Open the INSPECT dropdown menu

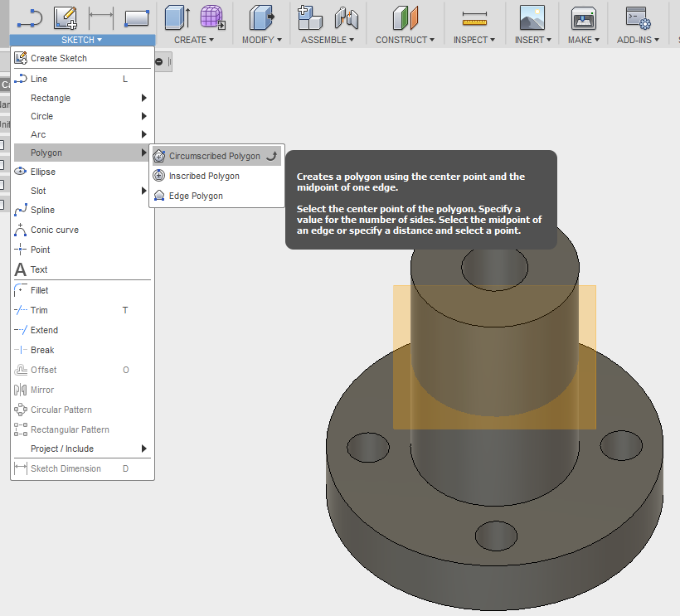(x=474, y=40)
